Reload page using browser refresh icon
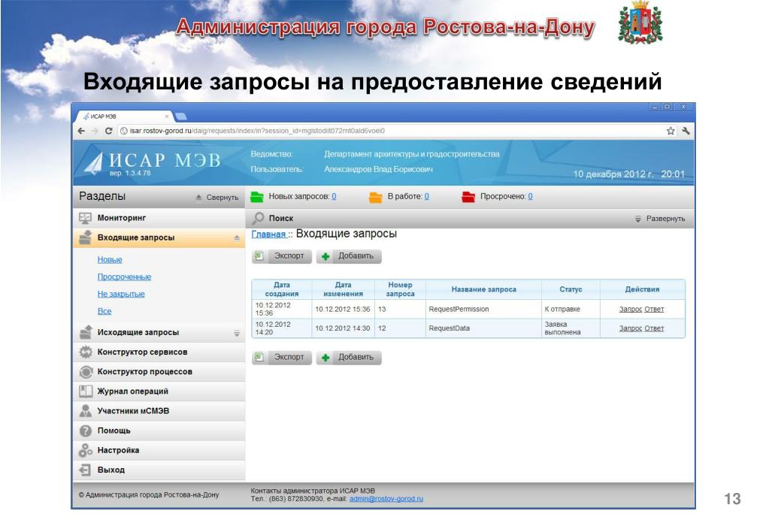 109,130
